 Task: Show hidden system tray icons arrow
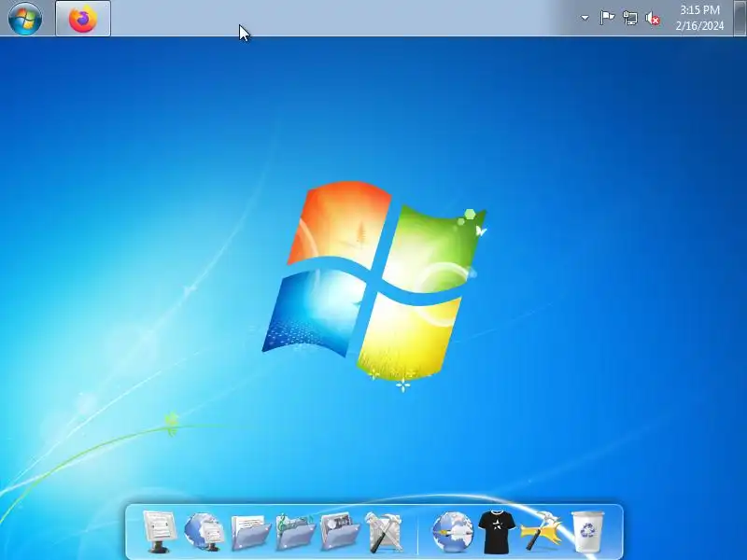[585, 18]
